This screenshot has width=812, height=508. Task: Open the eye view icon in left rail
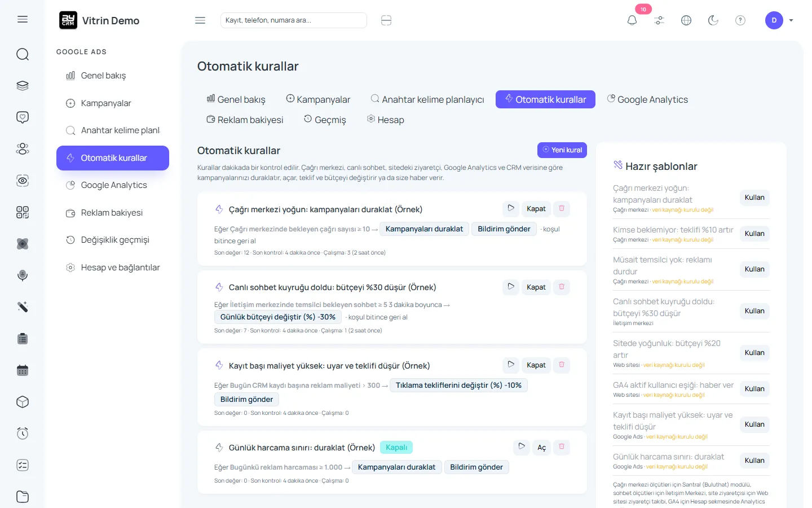[23, 181]
